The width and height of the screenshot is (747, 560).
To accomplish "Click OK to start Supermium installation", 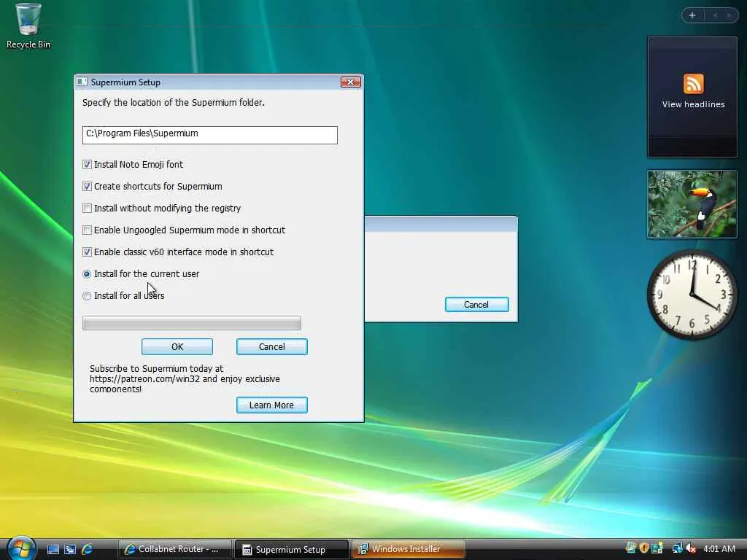I will [177, 346].
